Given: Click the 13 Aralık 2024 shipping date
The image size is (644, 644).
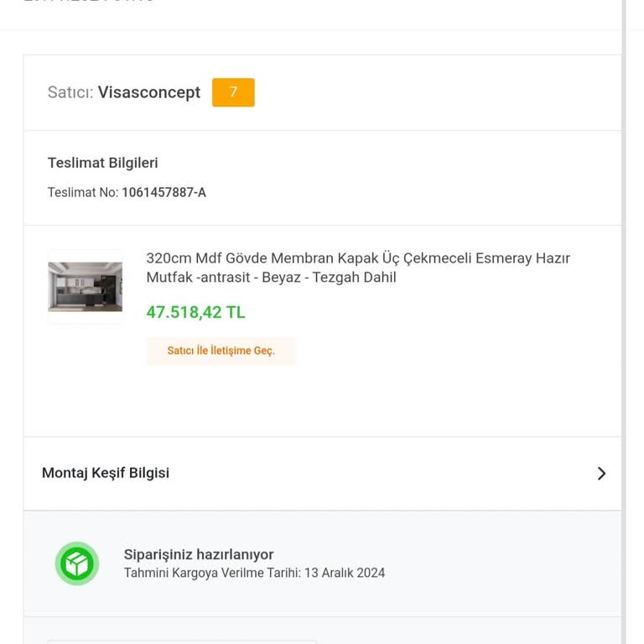Looking at the screenshot, I should pyautogui.click(x=345, y=574).
